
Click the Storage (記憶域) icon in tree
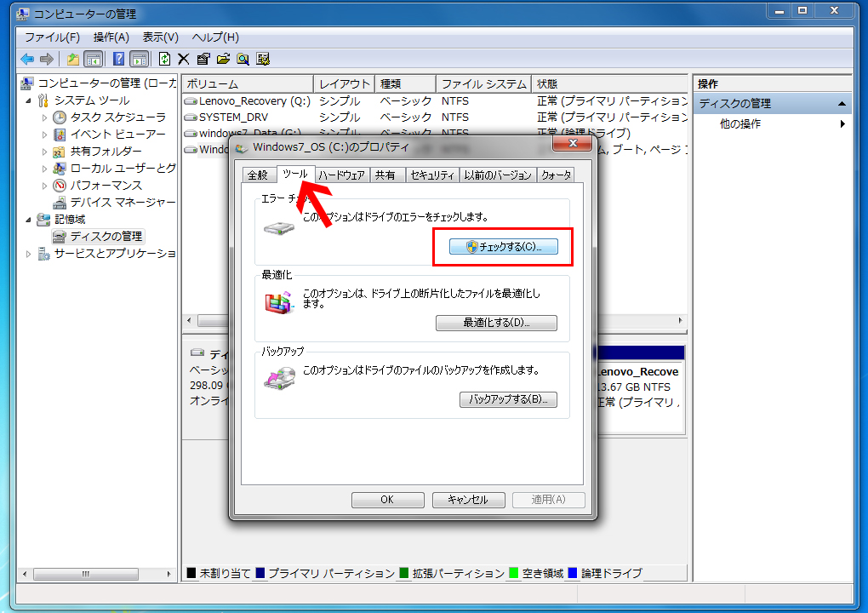pyautogui.click(x=43, y=220)
